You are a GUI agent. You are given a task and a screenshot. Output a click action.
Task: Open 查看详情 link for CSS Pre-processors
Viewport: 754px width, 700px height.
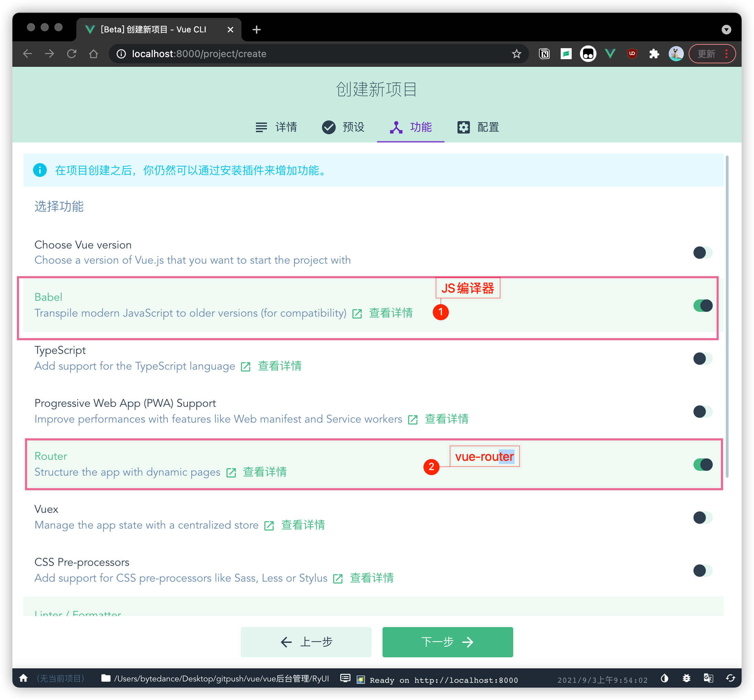tap(372, 579)
